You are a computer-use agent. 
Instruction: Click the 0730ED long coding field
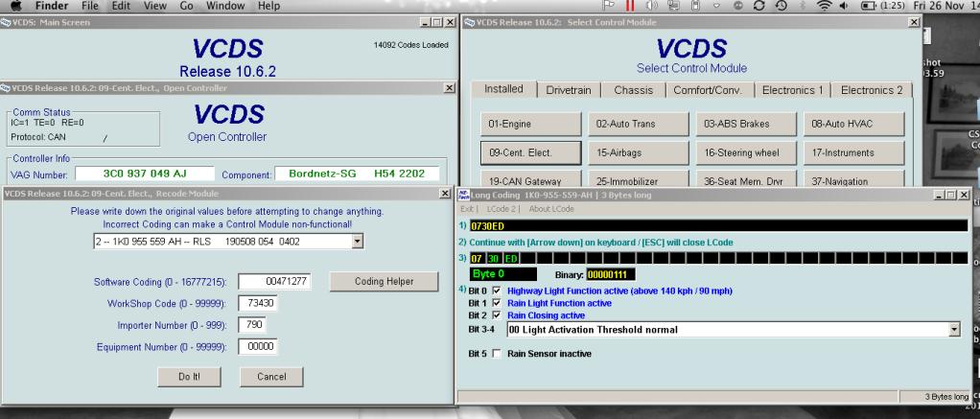[718, 225]
